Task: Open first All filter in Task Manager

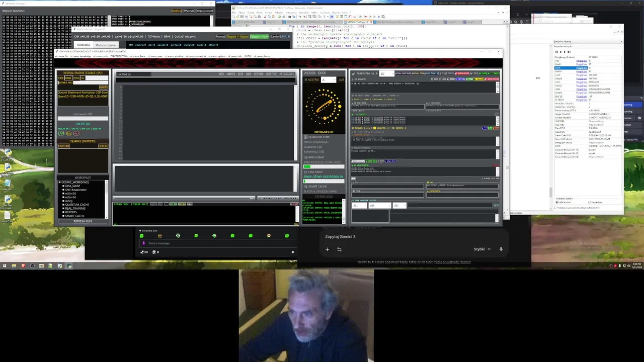Action: (x=360, y=206)
